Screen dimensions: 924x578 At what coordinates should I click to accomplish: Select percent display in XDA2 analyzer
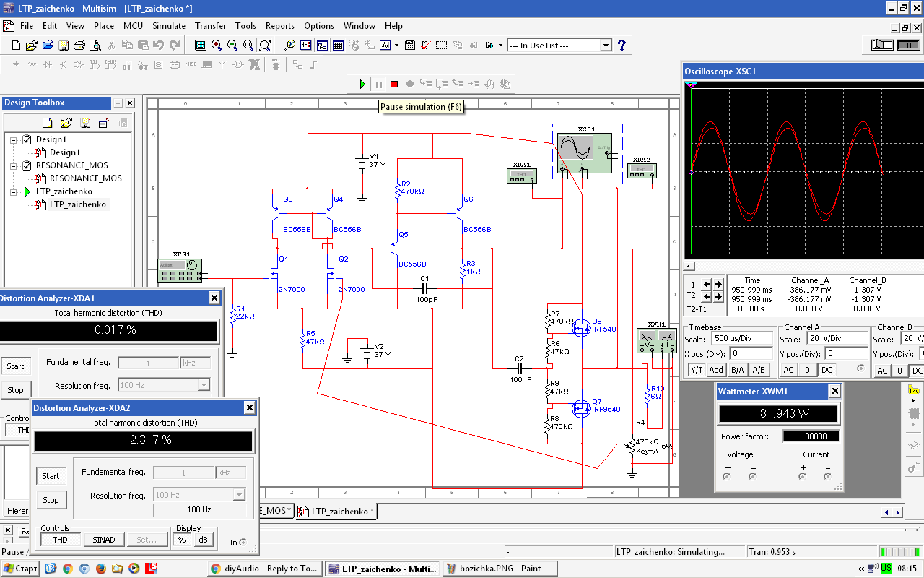click(x=182, y=540)
